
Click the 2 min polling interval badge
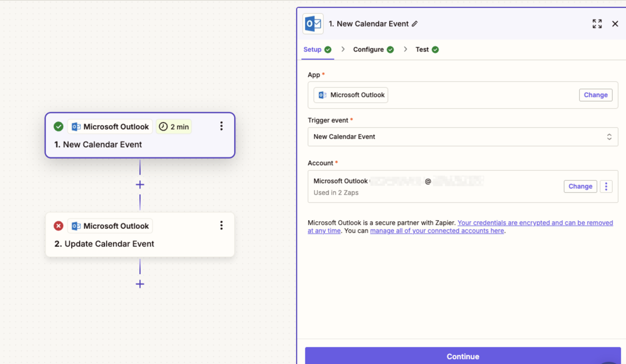coord(174,127)
